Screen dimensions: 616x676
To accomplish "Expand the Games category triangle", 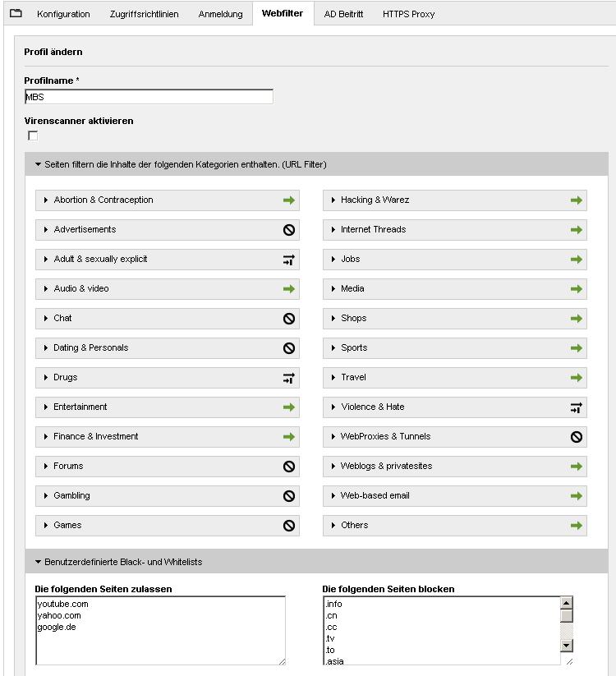I will coord(46,525).
